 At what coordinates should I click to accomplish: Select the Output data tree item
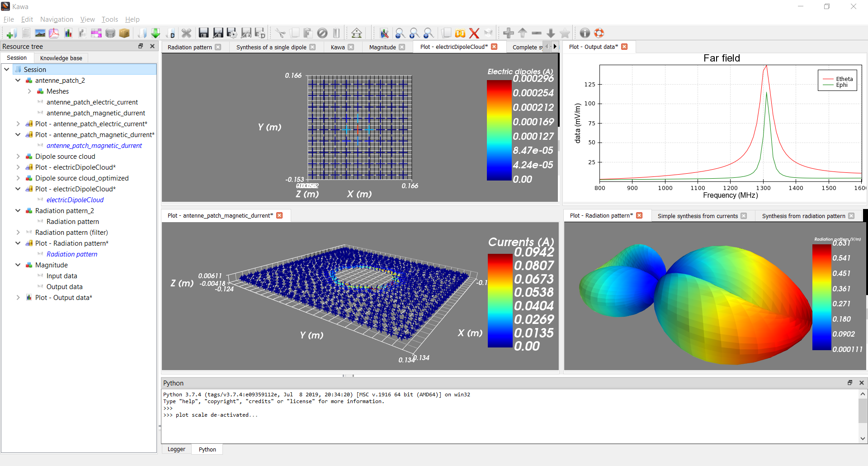[64, 287]
